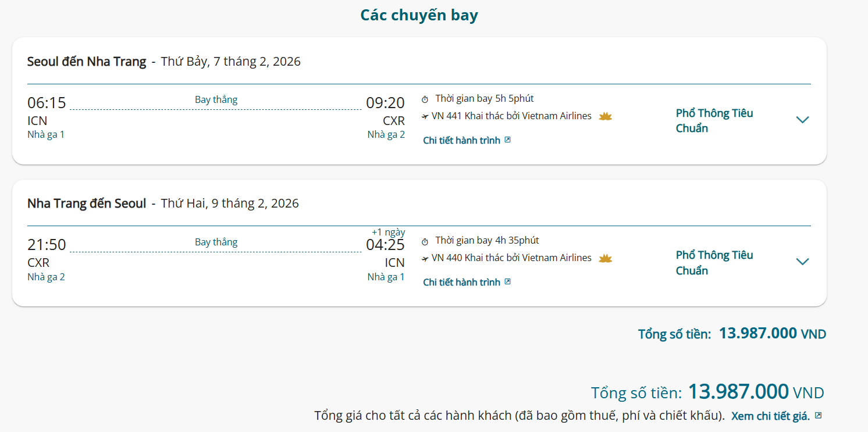Click the 04:25 ICN arrival time

coord(385,245)
